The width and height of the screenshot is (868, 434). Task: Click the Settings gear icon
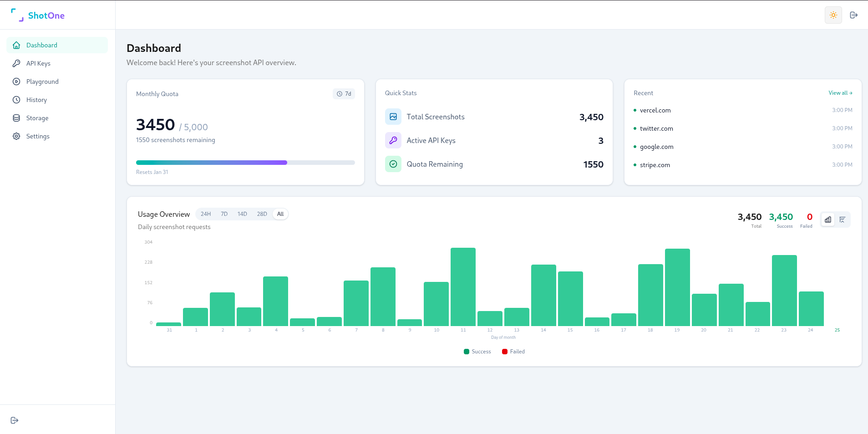(16, 136)
